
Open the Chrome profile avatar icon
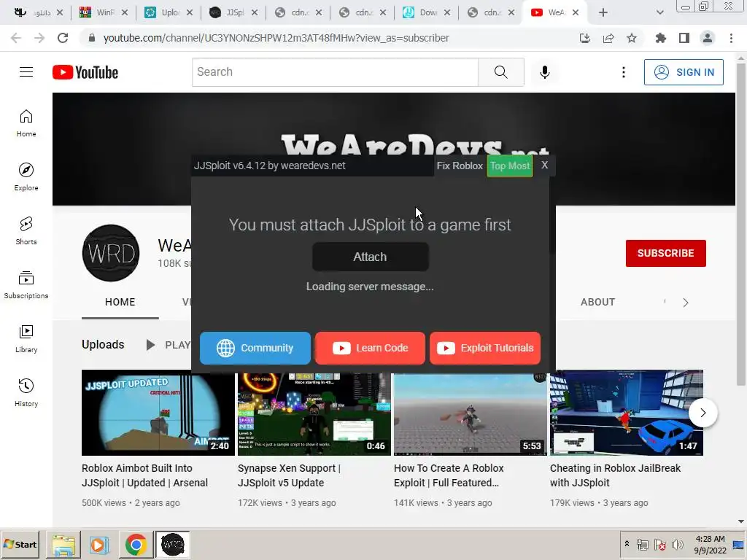pos(708,38)
